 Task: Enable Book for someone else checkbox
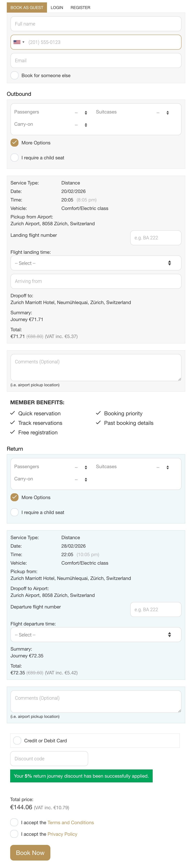[14, 75]
